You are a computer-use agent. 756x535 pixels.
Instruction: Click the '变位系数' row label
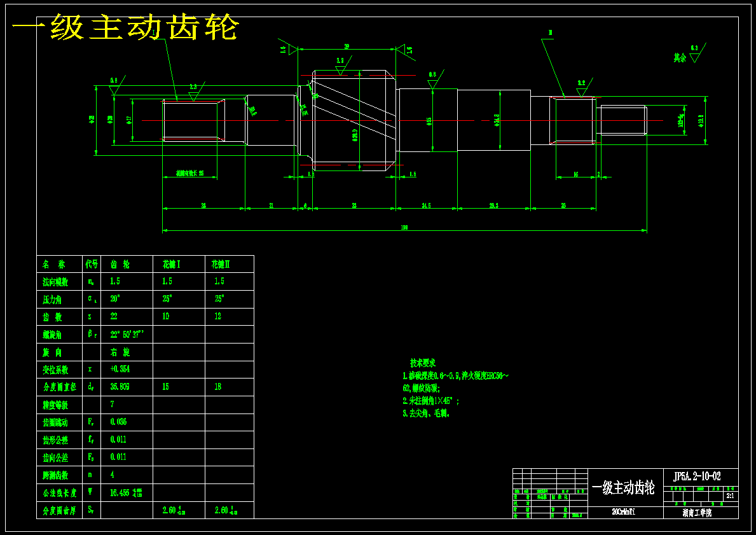[55, 370]
